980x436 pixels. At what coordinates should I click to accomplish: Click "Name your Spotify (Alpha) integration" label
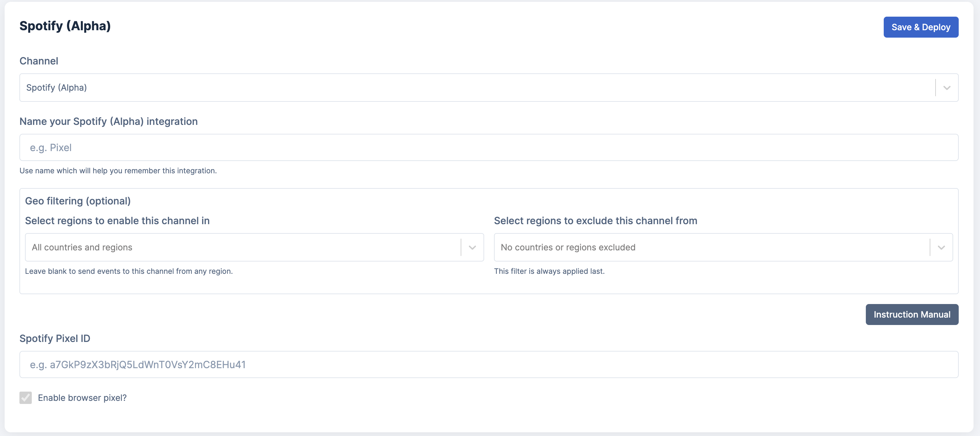coord(108,121)
